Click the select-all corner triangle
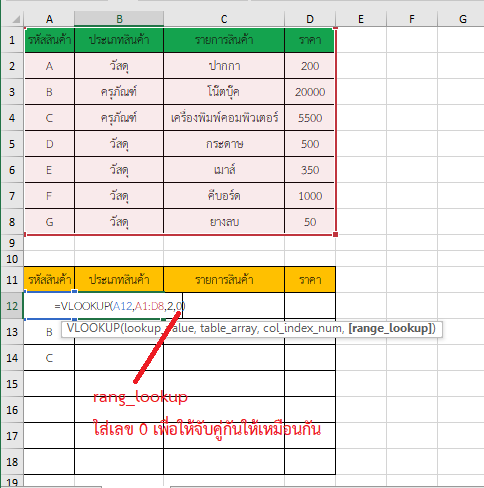The width and height of the screenshot is (484, 488). point(16,19)
